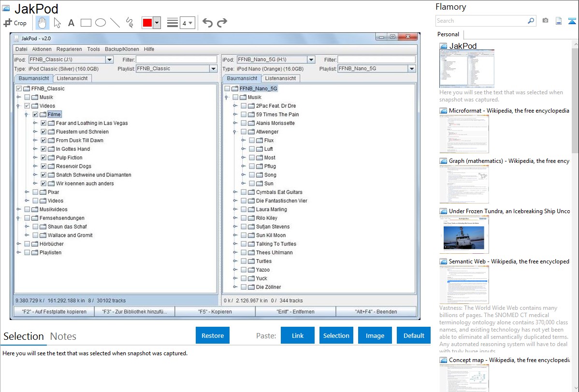Open the Datei menu
Screen dimensions: 579x392
[21, 49]
